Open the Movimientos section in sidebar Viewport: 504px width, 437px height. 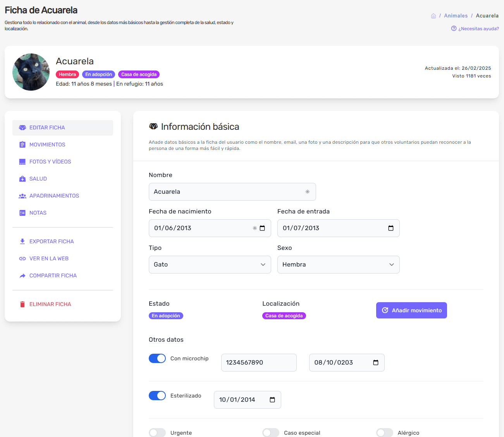(x=47, y=145)
